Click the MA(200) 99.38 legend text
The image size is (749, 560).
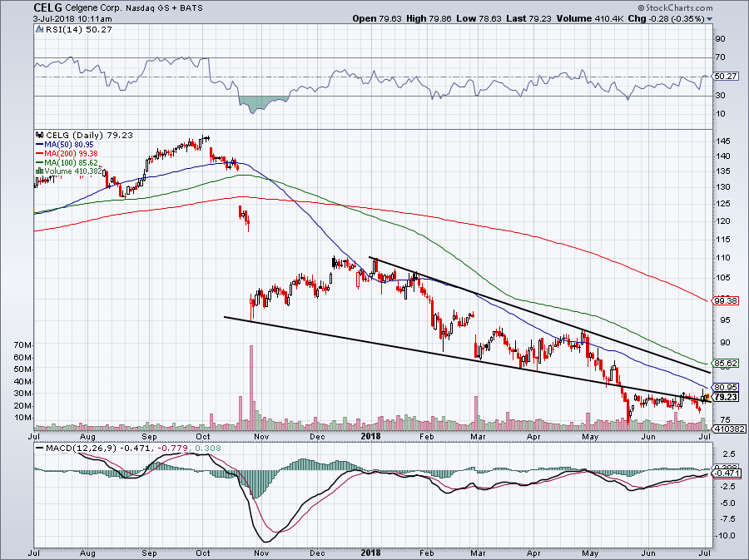(x=72, y=154)
